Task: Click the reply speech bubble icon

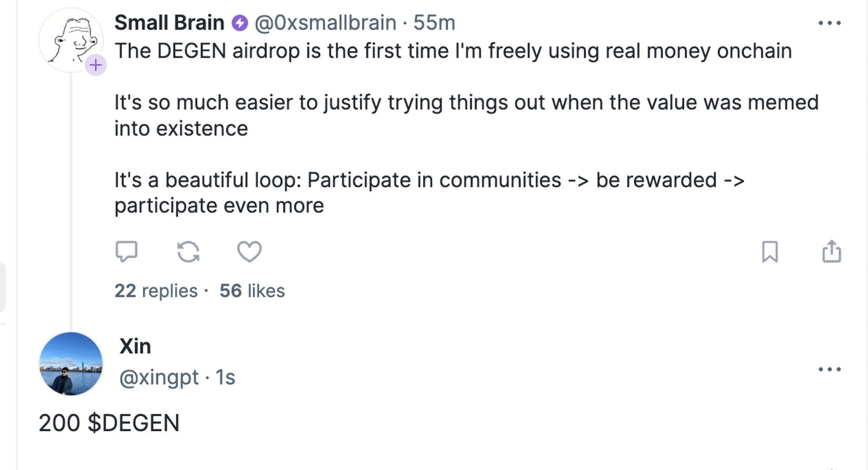Action: click(x=126, y=252)
